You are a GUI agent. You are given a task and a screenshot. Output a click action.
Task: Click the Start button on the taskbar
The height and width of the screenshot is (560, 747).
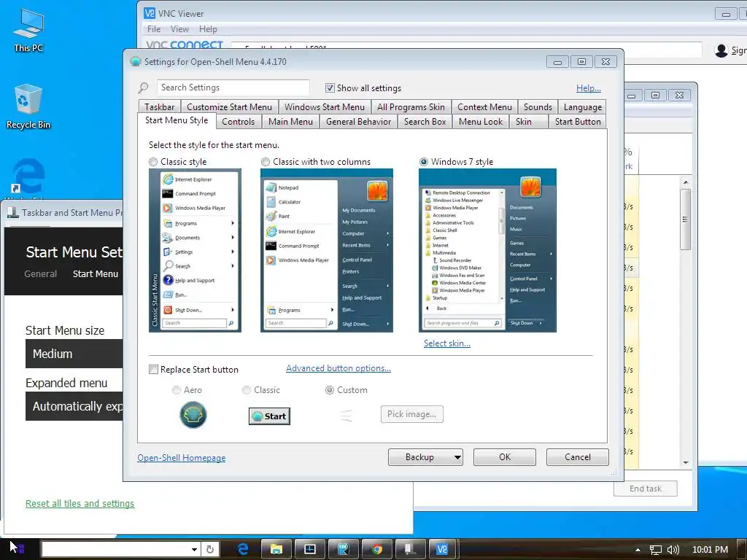[18, 549]
